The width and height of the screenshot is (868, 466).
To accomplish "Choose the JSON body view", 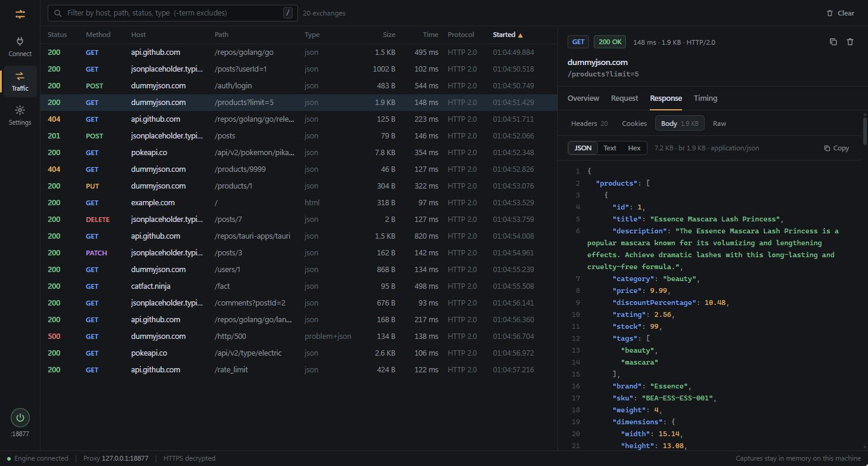I will (x=583, y=148).
